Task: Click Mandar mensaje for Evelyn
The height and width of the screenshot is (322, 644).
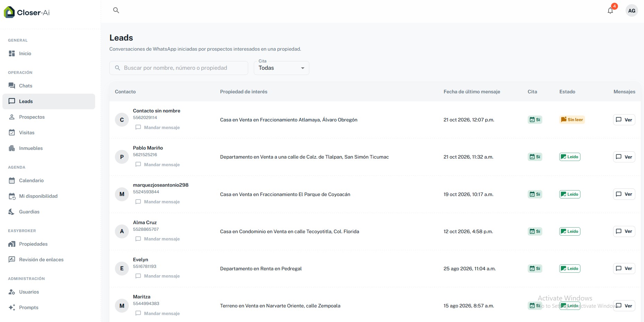Action: [158, 276]
